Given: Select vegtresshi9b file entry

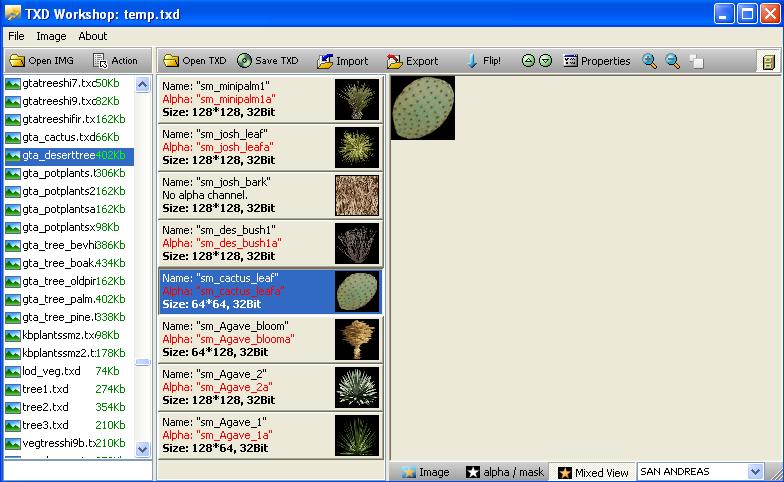Looking at the screenshot, I should (69, 443).
